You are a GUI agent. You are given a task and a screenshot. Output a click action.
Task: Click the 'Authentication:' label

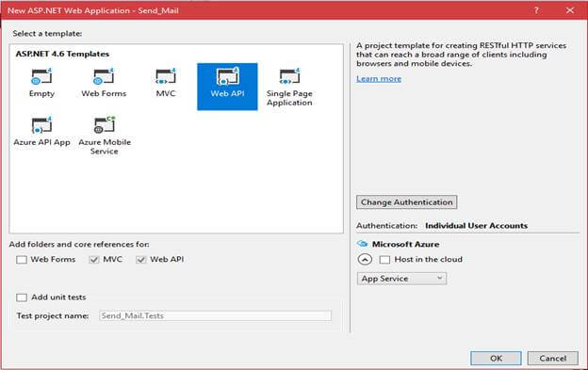386,226
